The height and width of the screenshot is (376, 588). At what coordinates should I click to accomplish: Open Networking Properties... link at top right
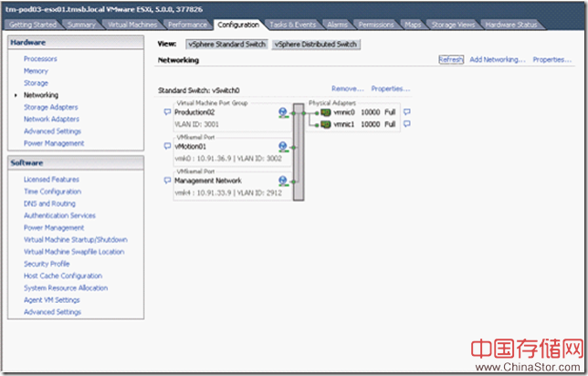(x=552, y=59)
